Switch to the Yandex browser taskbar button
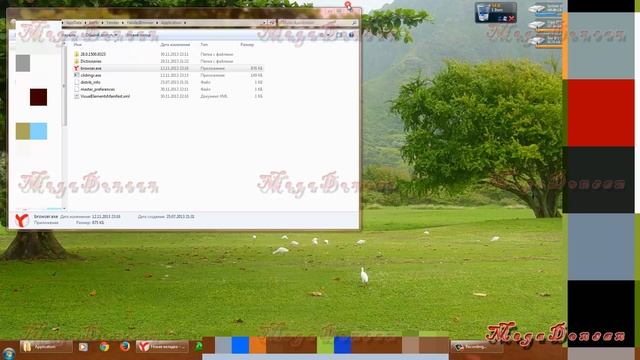Screen dimensions: 640x360 (162, 347)
